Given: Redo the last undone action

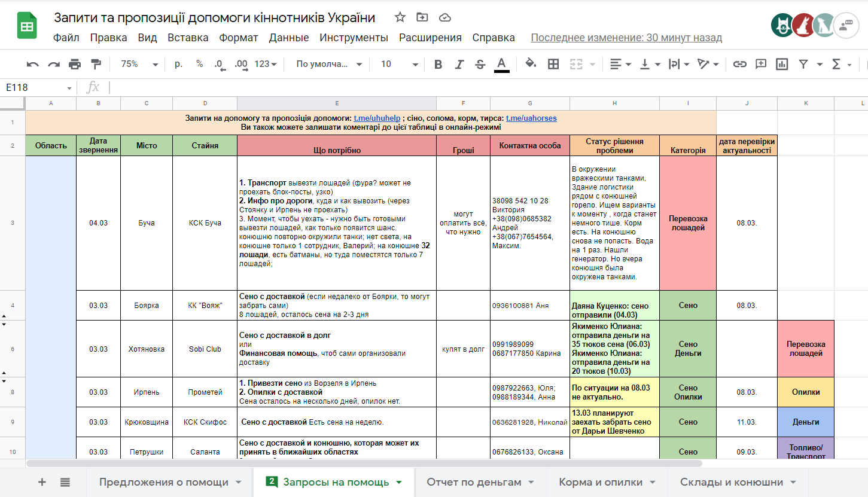Looking at the screenshot, I should (x=54, y=64).
